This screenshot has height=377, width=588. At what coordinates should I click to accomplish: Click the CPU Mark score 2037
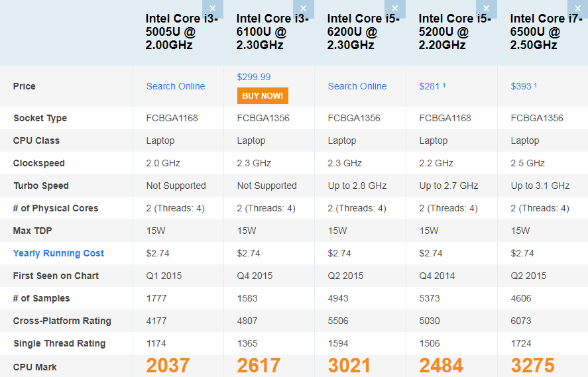pyautogui.click(x=168, y=366)
